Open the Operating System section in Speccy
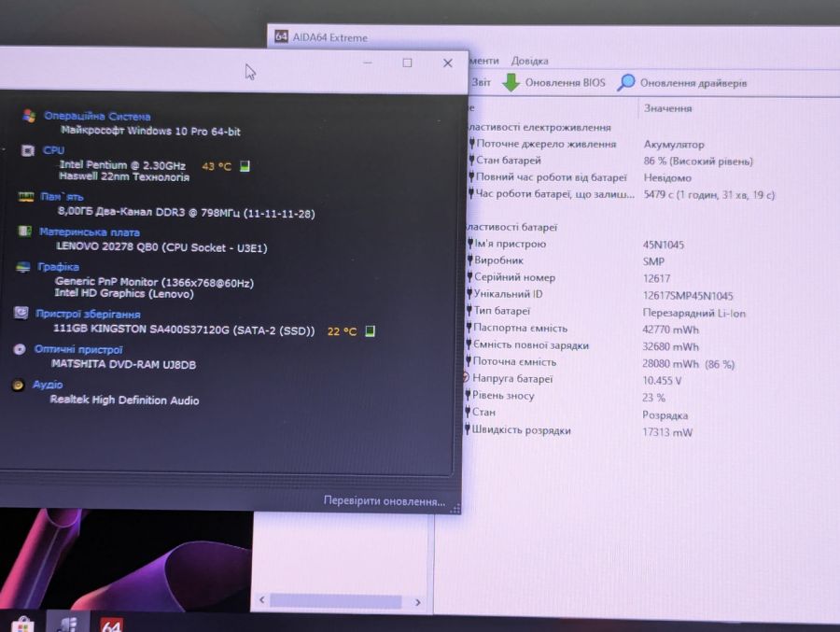 97,116
